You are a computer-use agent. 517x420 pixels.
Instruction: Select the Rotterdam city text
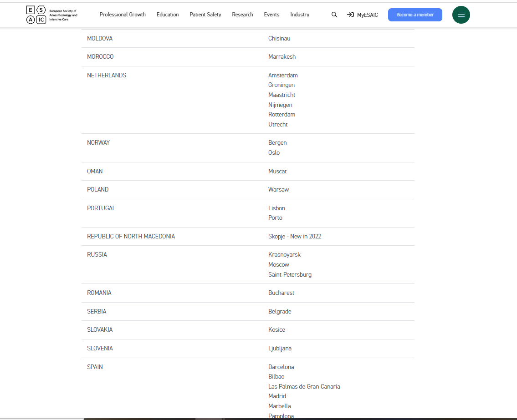tap(282, 115)
